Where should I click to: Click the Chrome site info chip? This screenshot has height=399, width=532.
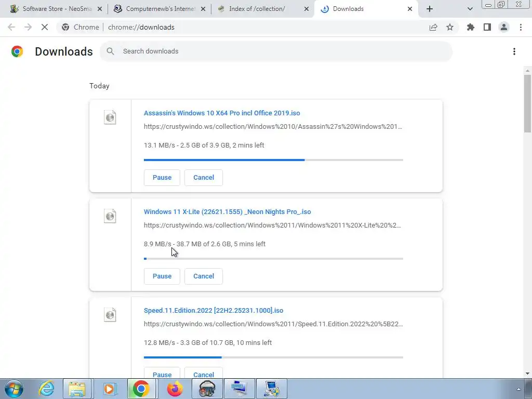click(x=81, y=27)
